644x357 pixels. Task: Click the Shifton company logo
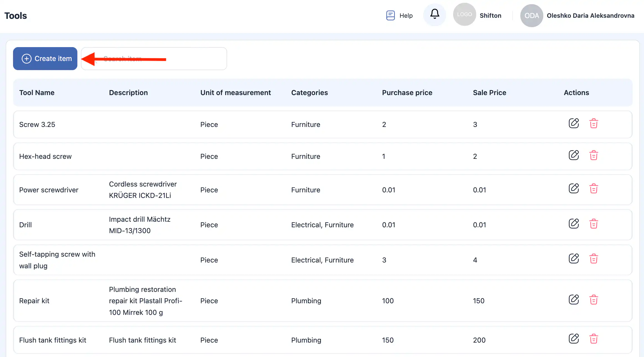point(465,14)
